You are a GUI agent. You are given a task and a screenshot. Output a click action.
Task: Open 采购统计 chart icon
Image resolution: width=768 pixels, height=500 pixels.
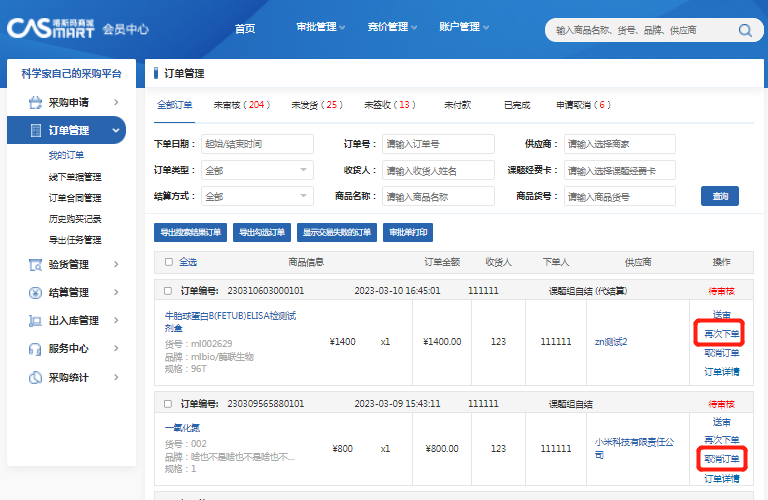tap(36, 377)
